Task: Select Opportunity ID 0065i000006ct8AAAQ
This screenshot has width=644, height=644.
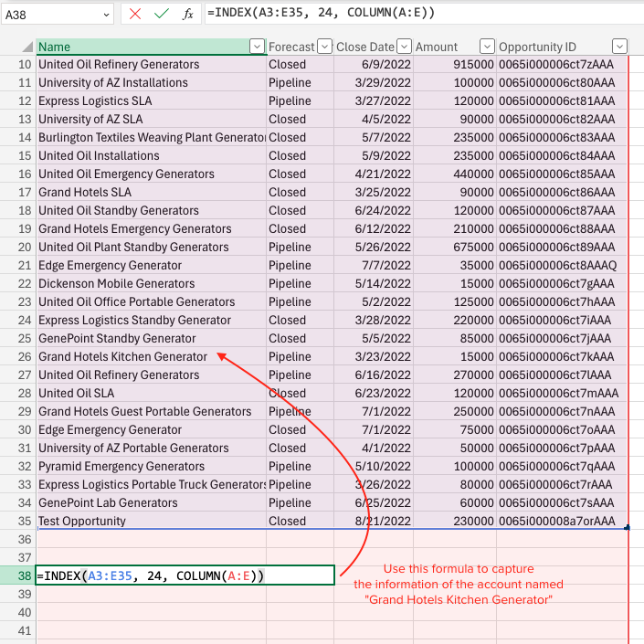Action: pos(562,265)
